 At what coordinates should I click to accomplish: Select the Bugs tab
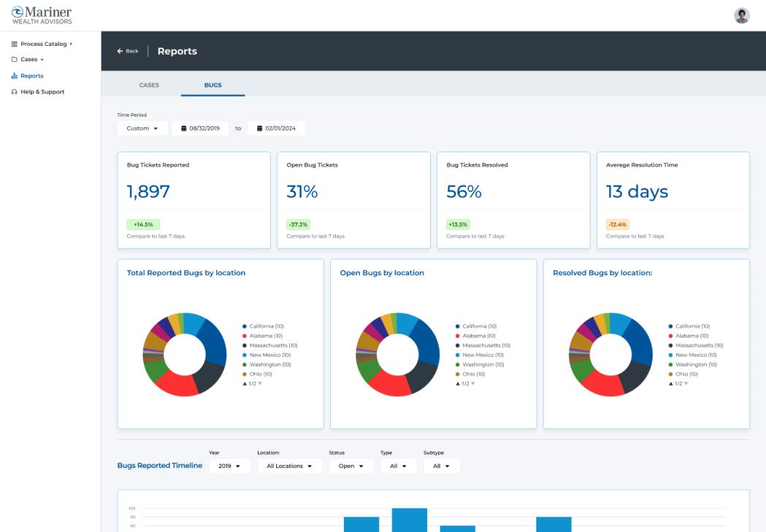click(212, 85)
